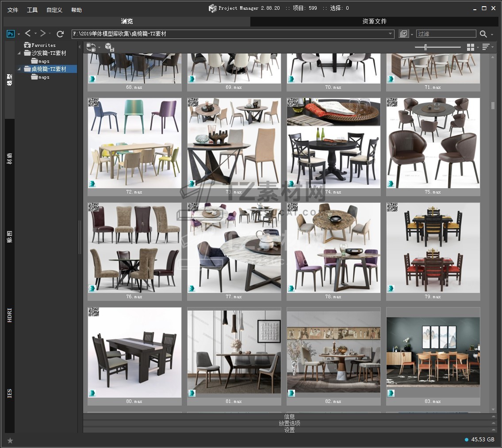Switch to the 资源文件 tab
The height and width of the screenshot is (448, 502).
(x=374, y=21)
